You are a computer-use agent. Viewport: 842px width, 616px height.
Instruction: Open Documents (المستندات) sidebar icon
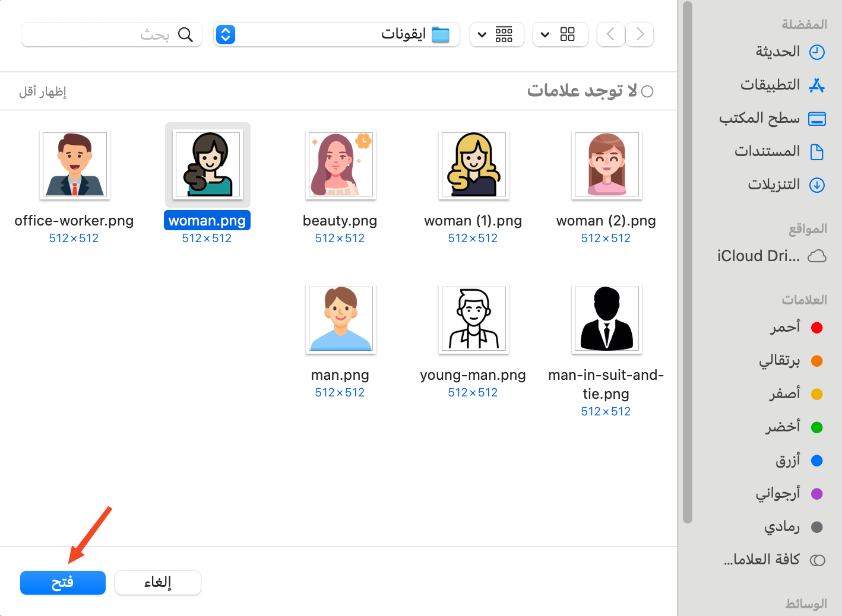[817, 152]
